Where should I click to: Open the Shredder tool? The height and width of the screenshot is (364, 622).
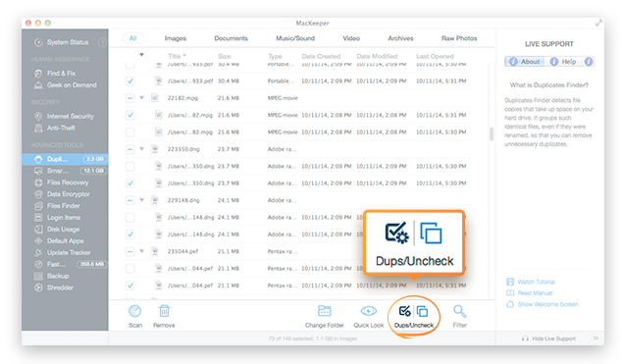pos(54,287)
